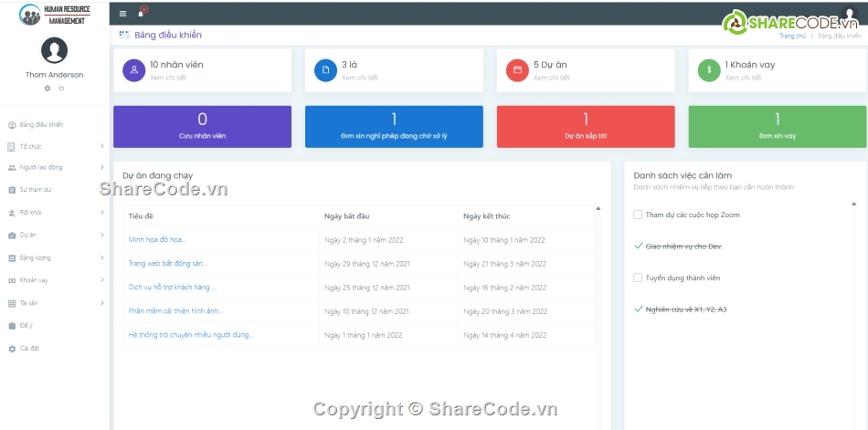Click the Tiêu đề column header
The image size is (868, 430).
tap(141, 216)
